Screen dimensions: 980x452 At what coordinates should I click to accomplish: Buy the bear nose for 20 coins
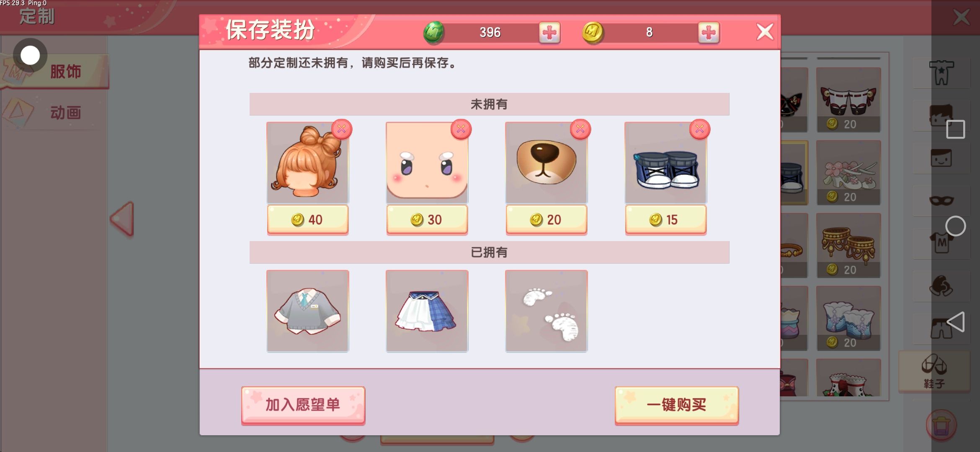point(547,219)
